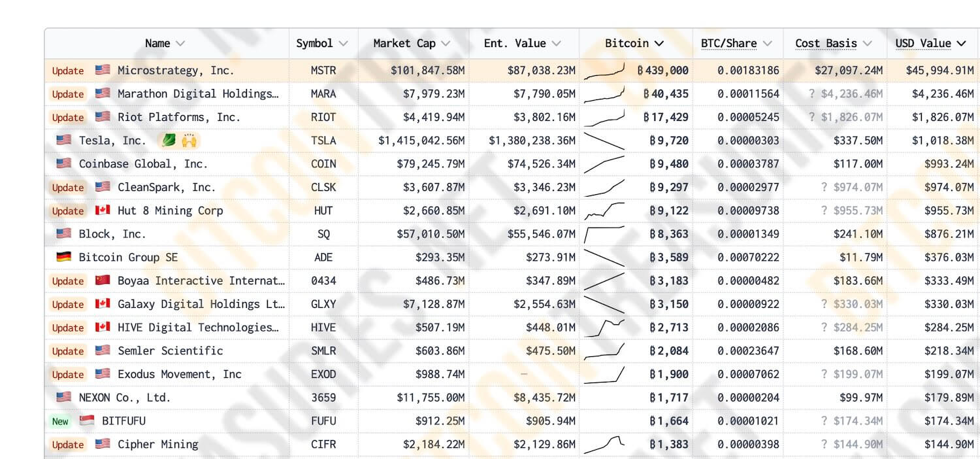The image size is (980, 459).
Task: Click the Chinese flag beside Boyaa Interactive
Action: pos(103,280)
